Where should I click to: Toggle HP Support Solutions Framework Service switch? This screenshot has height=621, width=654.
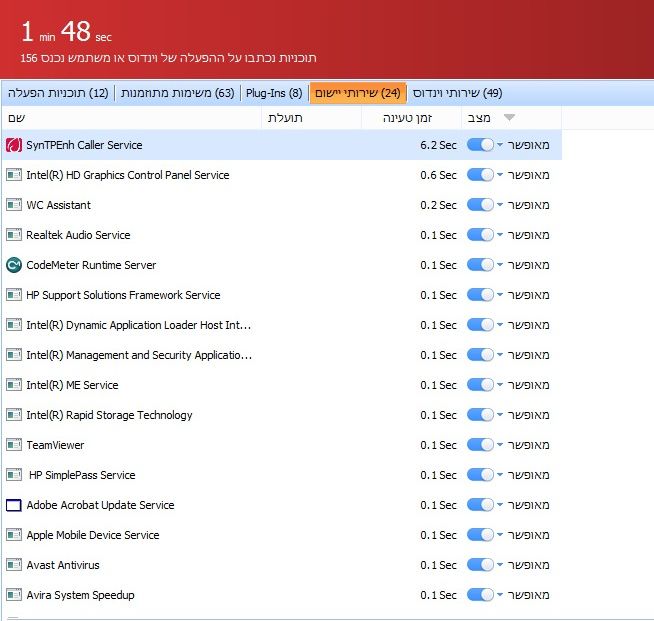(x=480, y=295)
